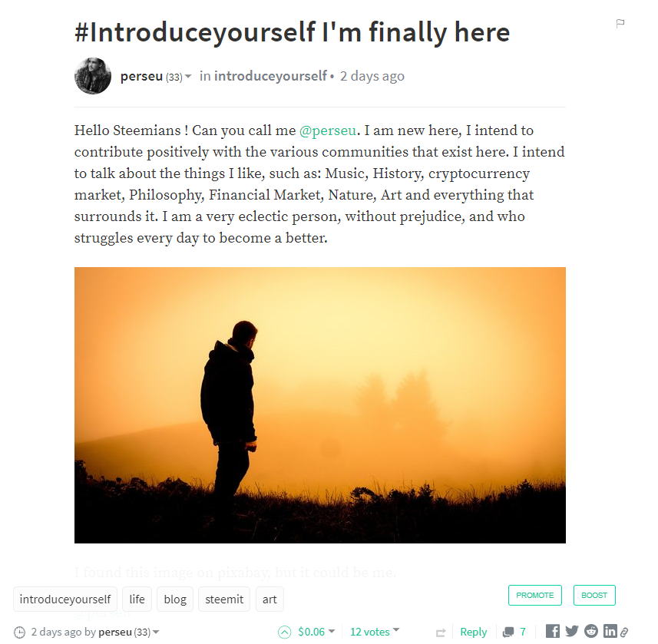Expand the $0.06 payout dropdown
This screenshot has width=658, height=644.
coord(332,631)
